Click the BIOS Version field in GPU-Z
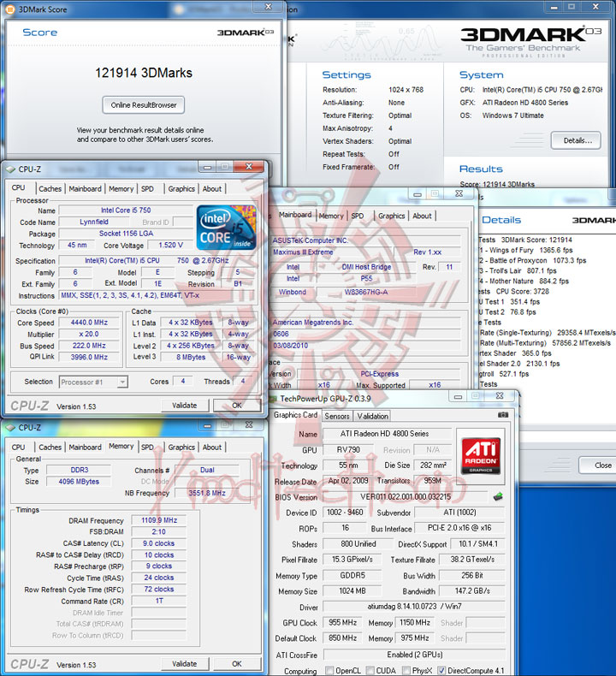The width and height of the screenshot is (616, 676). point(406,496)
